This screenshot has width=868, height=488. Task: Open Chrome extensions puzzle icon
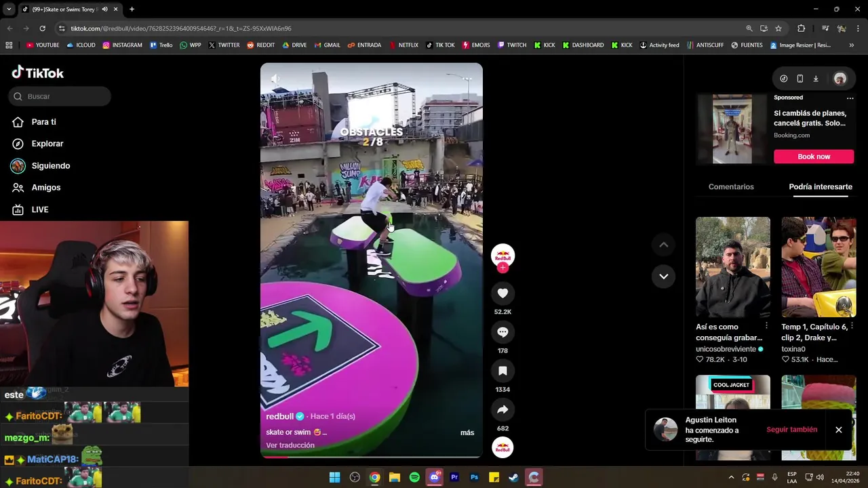point(801,28)
